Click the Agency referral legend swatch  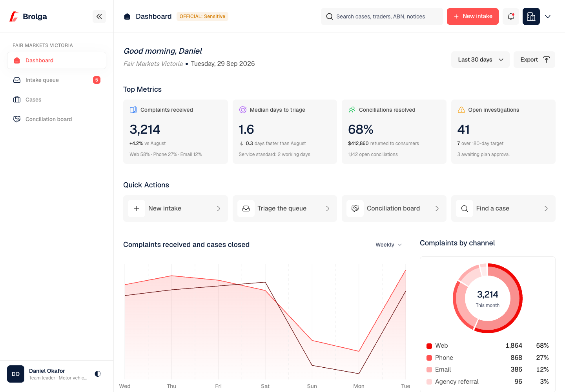coord(429,382)
